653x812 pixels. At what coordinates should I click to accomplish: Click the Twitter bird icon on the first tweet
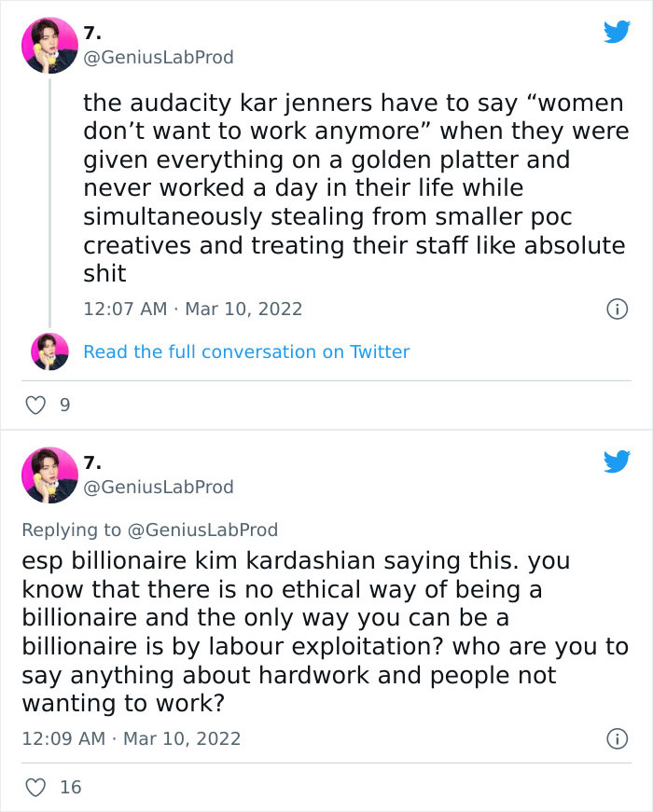tap(618, 32)
